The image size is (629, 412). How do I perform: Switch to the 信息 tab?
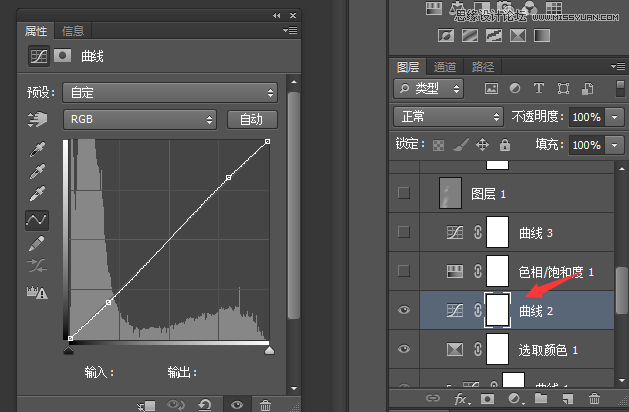click(73, 30)
